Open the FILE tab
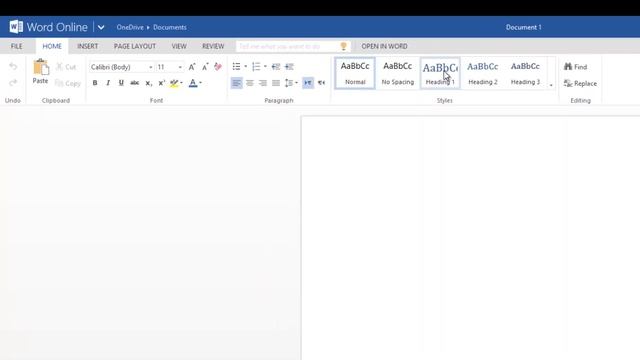The height and width of the screenshot is (360, 640). pos(17,46)
